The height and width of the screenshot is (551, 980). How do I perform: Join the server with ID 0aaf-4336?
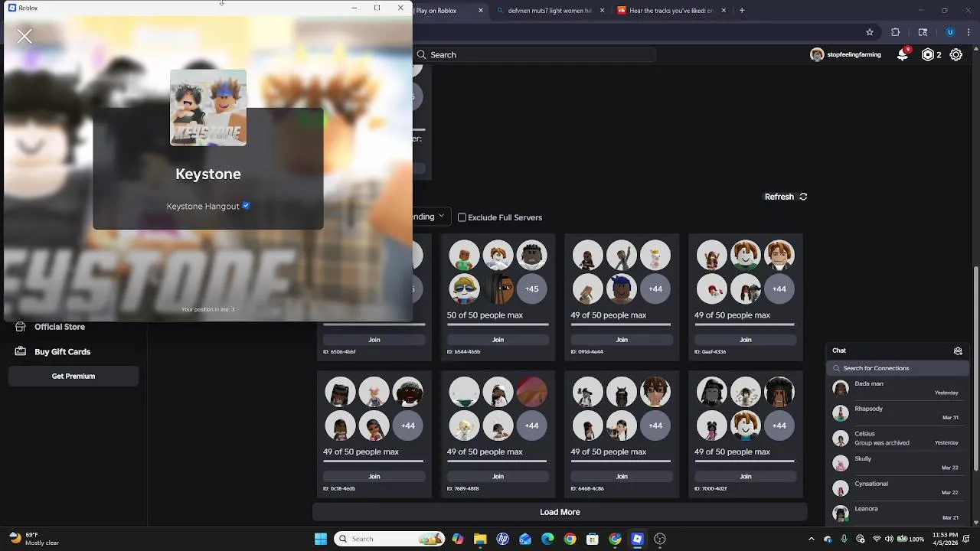tap(746, 340)
